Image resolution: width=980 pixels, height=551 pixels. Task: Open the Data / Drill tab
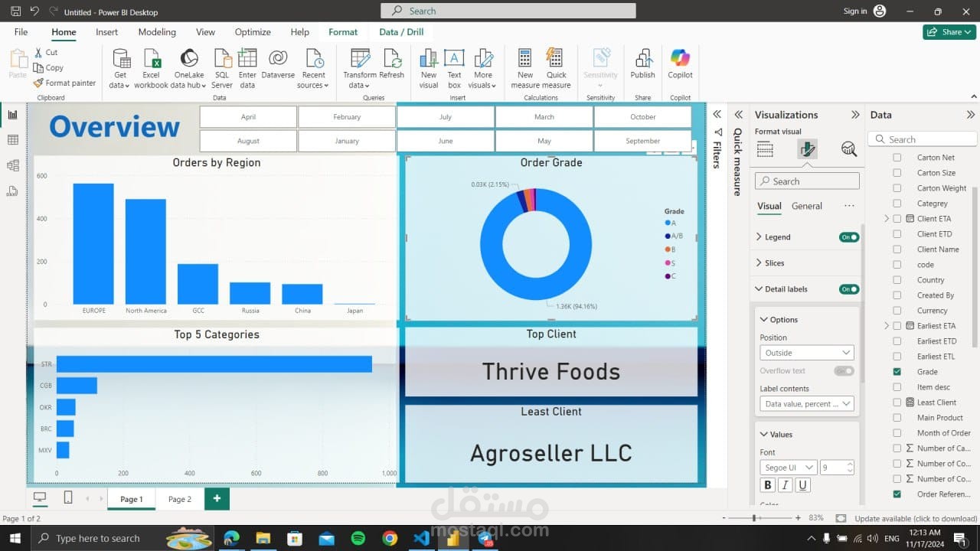(401, 32)
